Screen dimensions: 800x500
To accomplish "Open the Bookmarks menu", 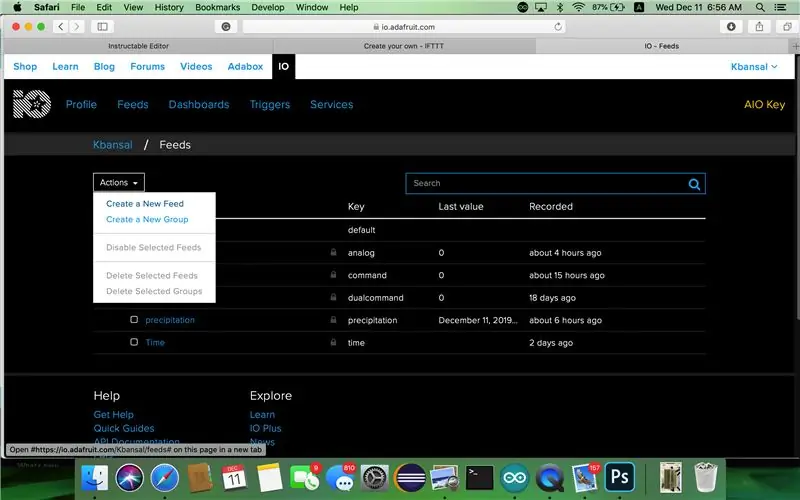I will (217, 7).
